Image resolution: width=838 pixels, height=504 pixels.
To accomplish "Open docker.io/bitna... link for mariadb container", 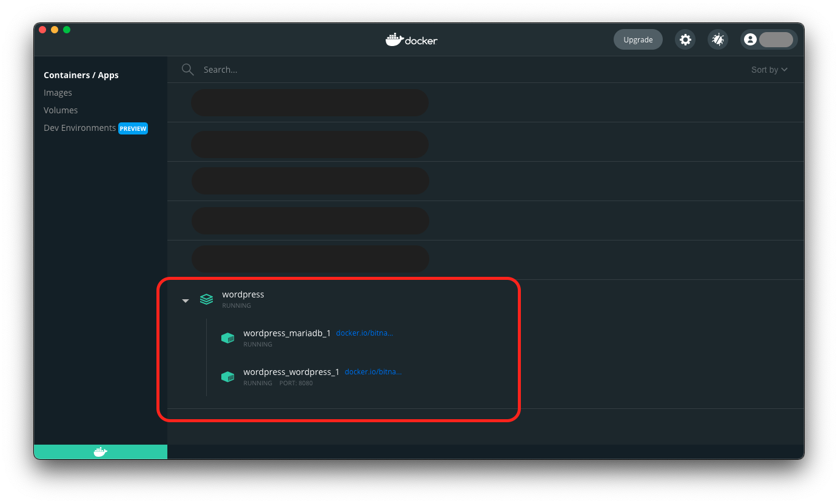I will [x=364, y=333].
